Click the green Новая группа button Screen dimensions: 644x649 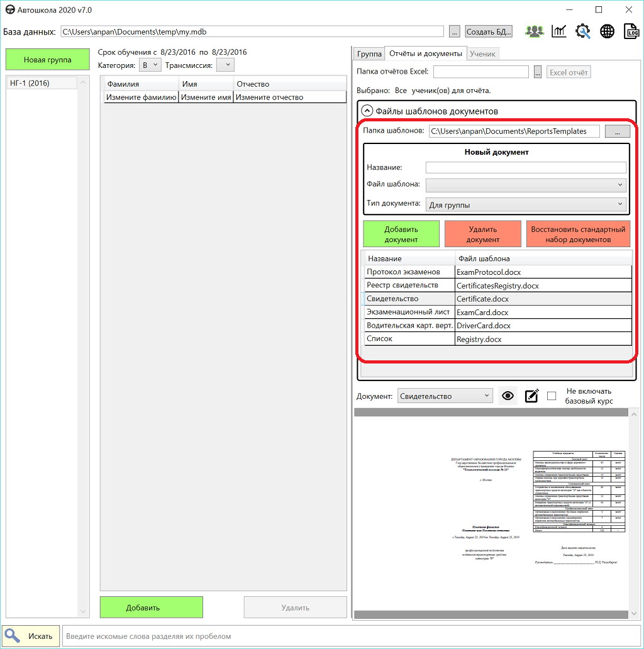click(48, 60)
